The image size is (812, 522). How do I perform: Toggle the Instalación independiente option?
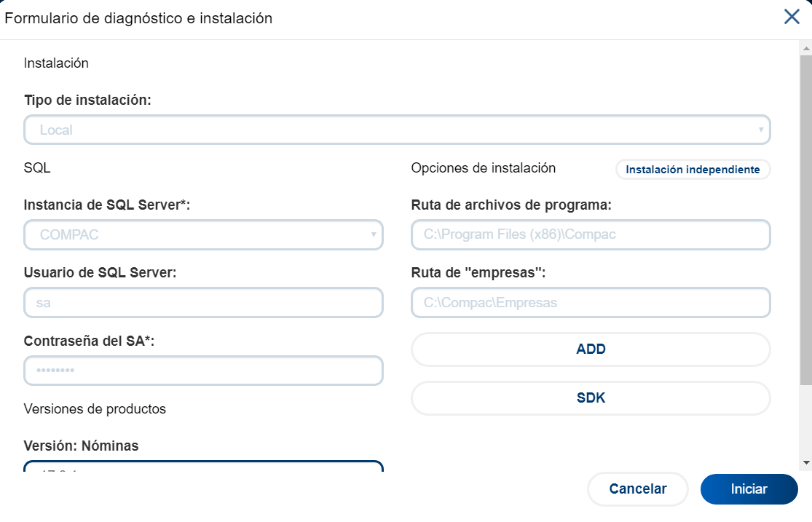[x=693, y=170]
